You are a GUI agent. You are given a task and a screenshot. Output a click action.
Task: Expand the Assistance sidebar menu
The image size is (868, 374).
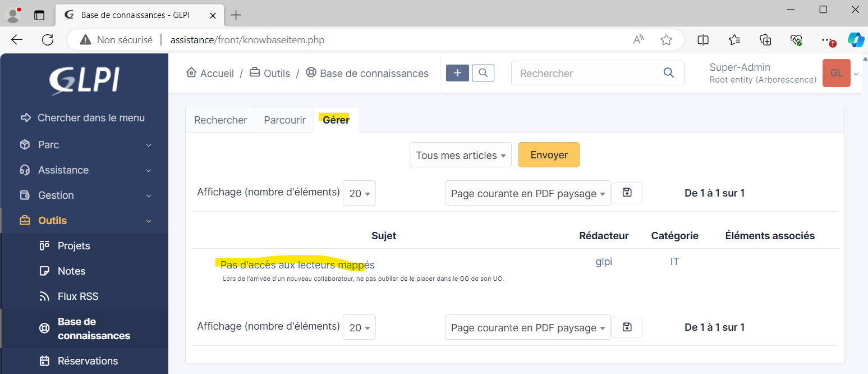point(84,170)
